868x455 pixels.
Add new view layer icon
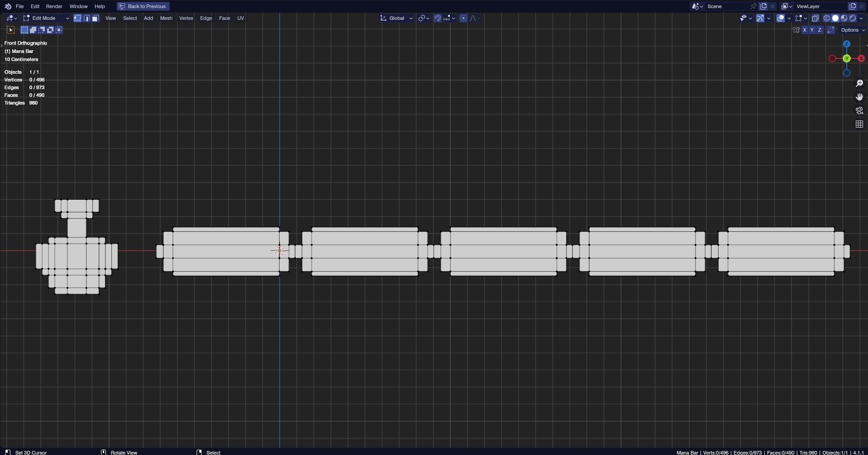[853, 6]
